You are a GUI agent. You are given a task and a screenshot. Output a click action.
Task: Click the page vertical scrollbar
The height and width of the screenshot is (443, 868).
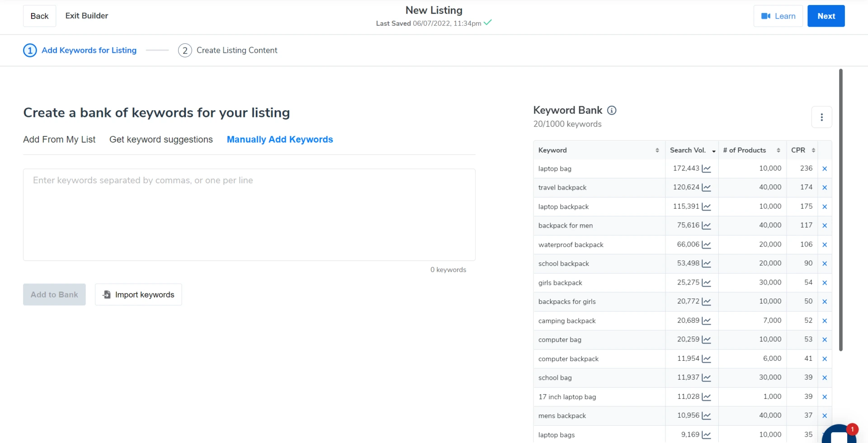click(840, 210)
